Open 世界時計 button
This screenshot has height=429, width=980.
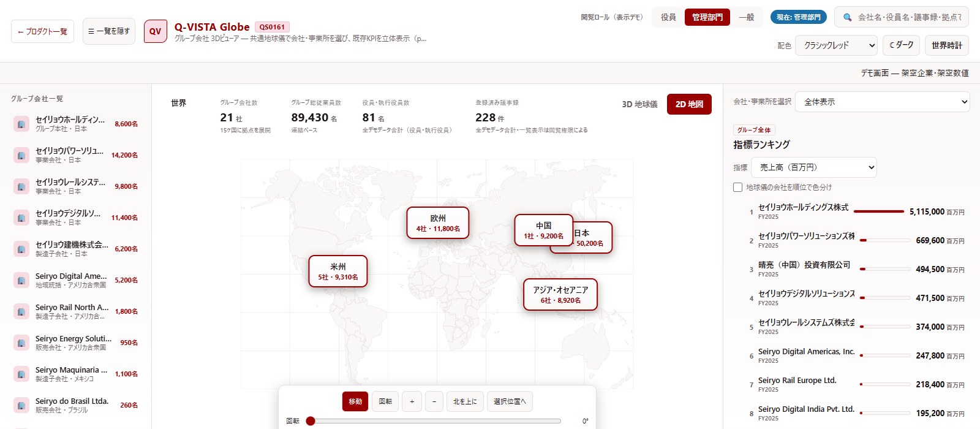[x=947, y=45]
